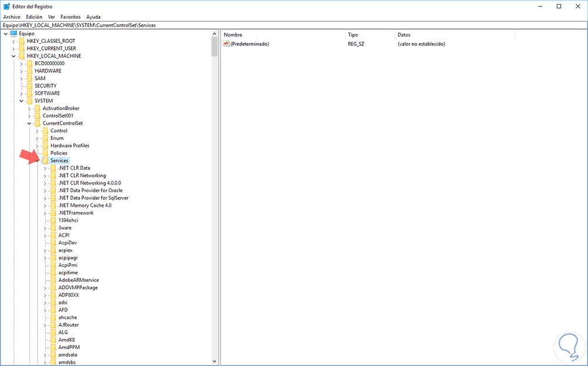Viewport: 588px width, 366px height.
Task: Click the Equipo computer icon
Action: click(x=14, y=33)
